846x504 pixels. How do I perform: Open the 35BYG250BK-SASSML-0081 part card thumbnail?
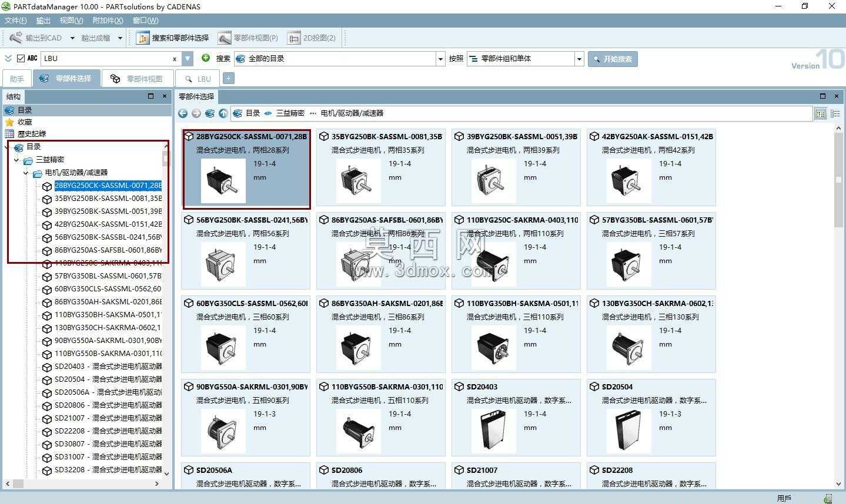coord(359,181)
